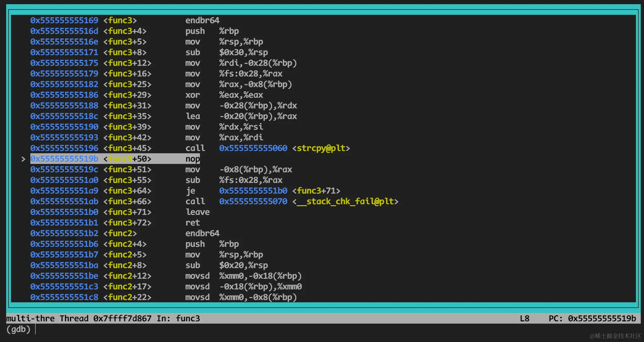Screen dimensions: 644x342
Task: Click the <func2+4> label
Action: 125,244
